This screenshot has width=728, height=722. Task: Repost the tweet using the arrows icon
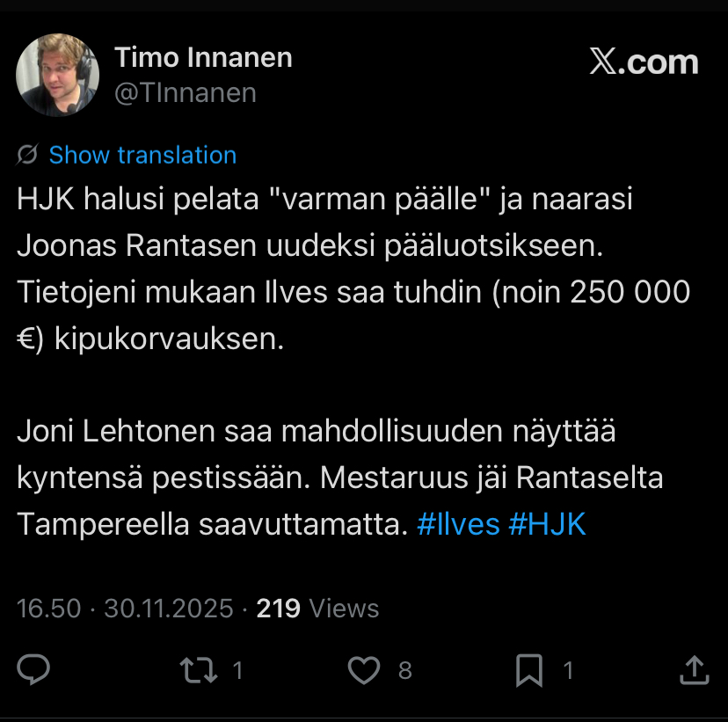click(x=197, y=671)
